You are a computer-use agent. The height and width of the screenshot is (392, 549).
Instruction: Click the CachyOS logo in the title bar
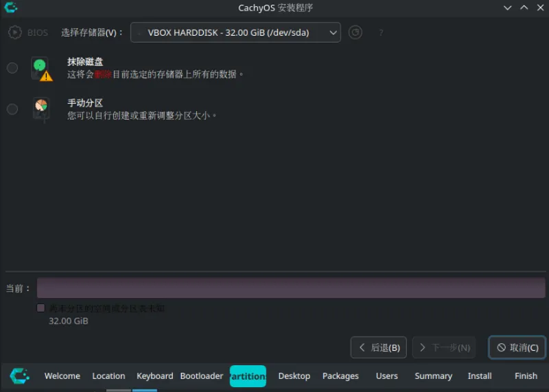pyautogui.click(x=10, y=7)
